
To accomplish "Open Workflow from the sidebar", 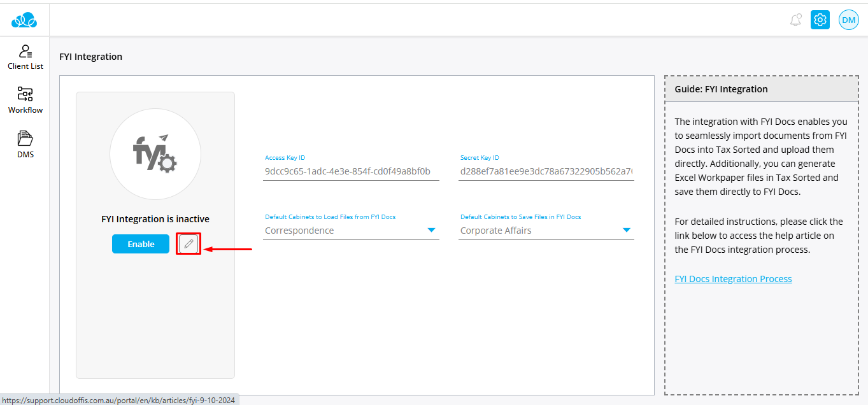I will pos(25,101).
